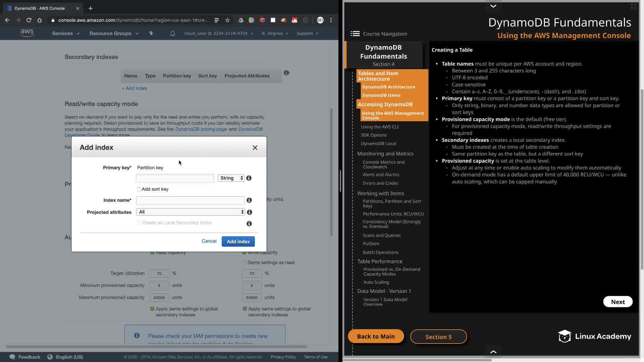This screenshot has width=644, height=362.
Task: Click the pin shortcut icon in AWS navbar
Action: coord(151,34)
